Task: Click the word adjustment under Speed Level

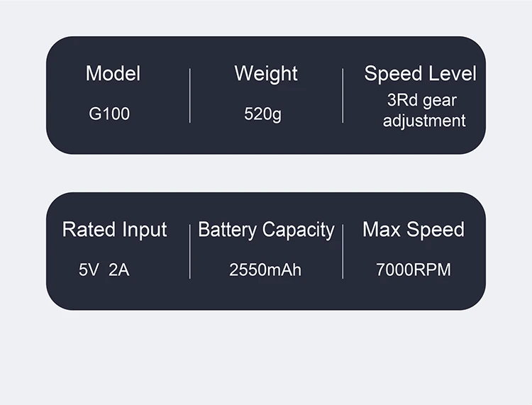Action: coord(424,121)
